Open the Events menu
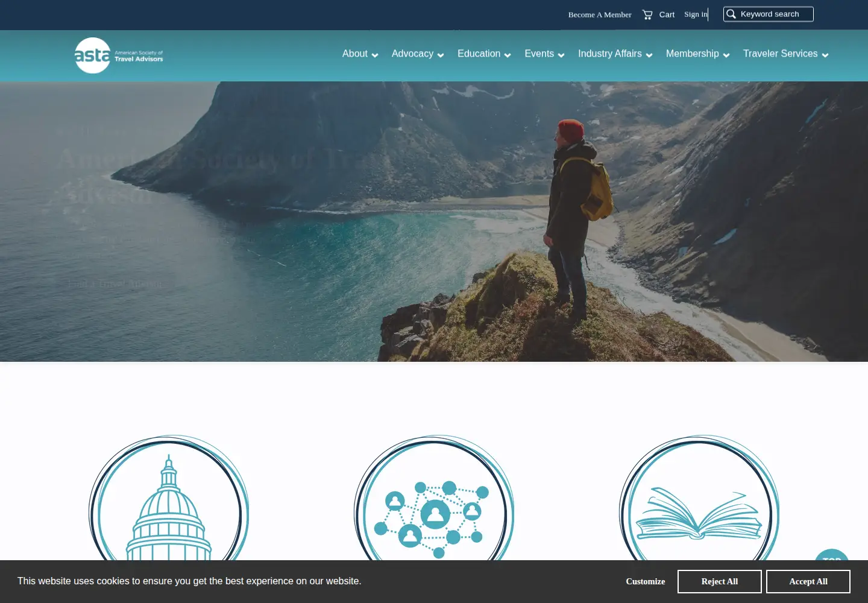Viewport: 868px width, 603px height. (539, 54)
